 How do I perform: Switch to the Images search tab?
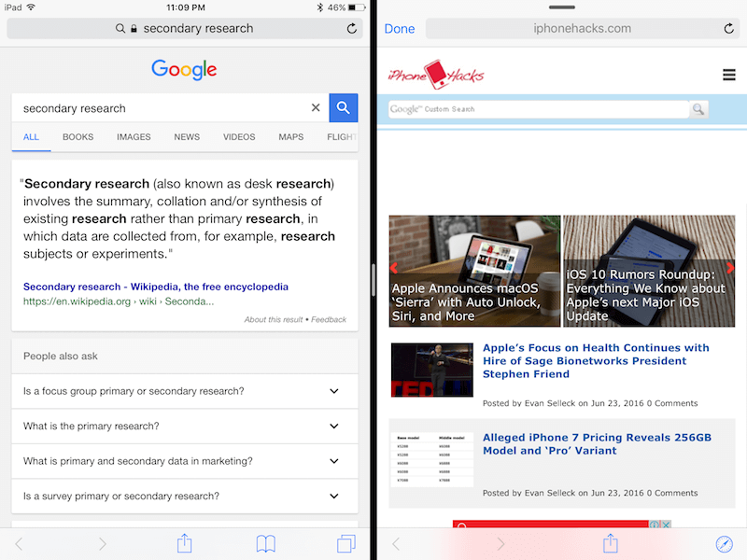tap(134, 137)
